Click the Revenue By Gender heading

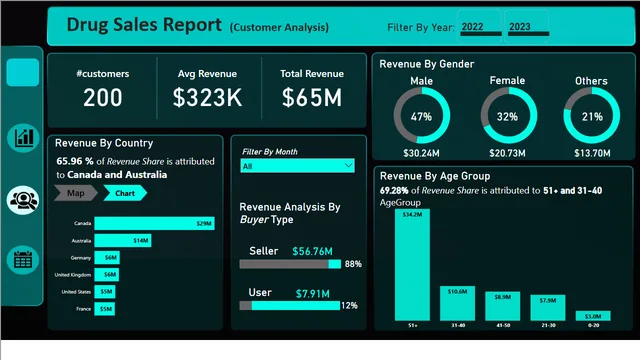[x=427, y=64]
